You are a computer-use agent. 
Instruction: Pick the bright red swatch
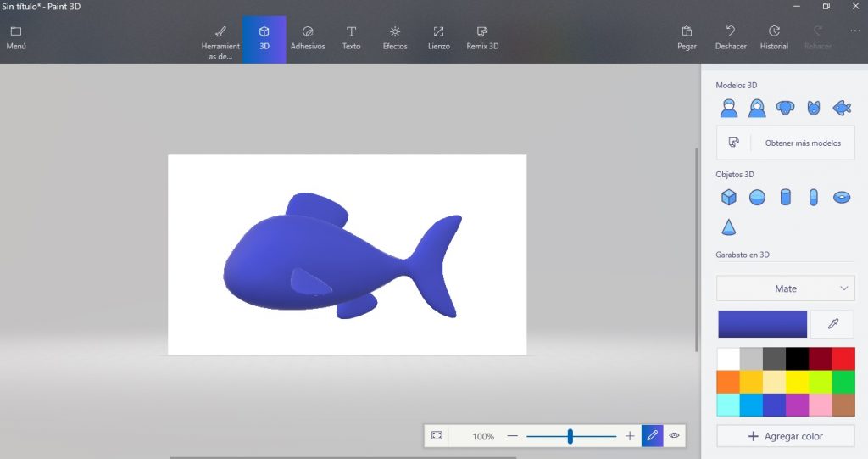843,359
